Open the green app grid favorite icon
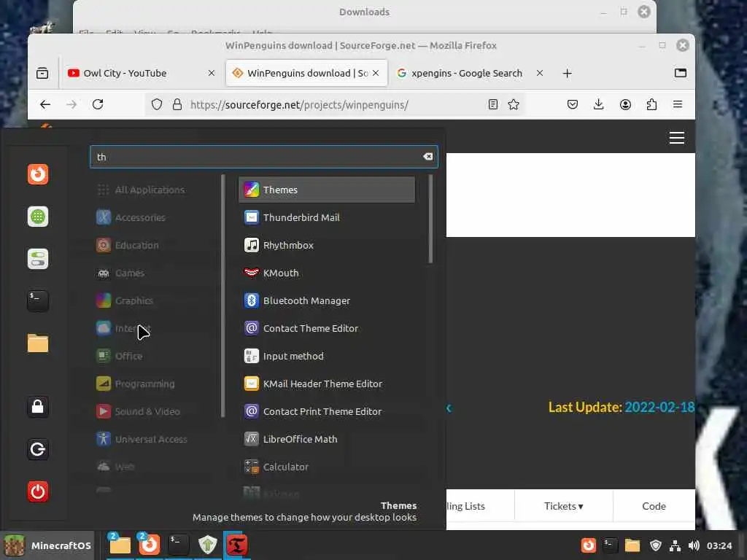The height and width of the screenshot is (560, 747). point(38,217)
